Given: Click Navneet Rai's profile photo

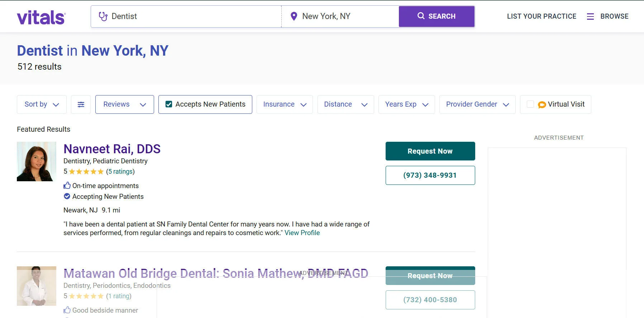Looking at the screenshot, I should (37, 162).
